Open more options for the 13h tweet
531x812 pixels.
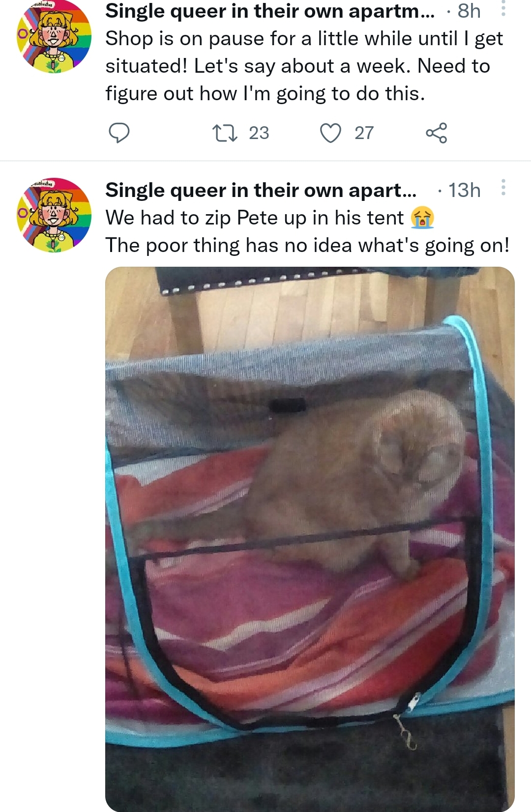point(503,188)
